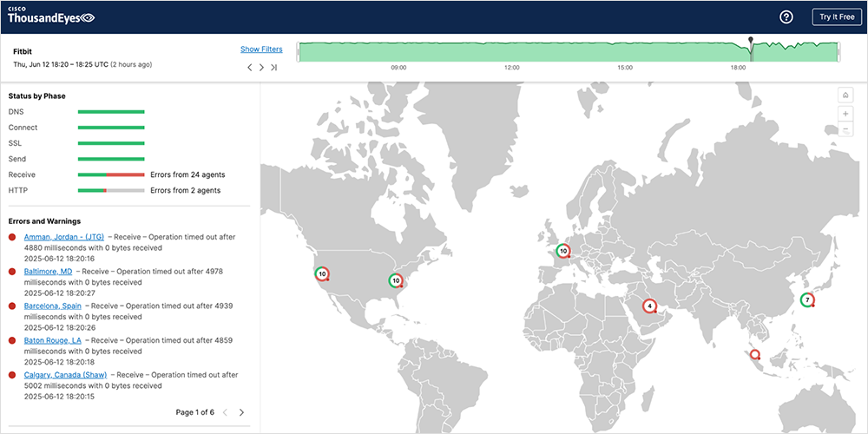Go to next time interval
The height and width of the screenshot is (434, 868).
tap(261, 67)
